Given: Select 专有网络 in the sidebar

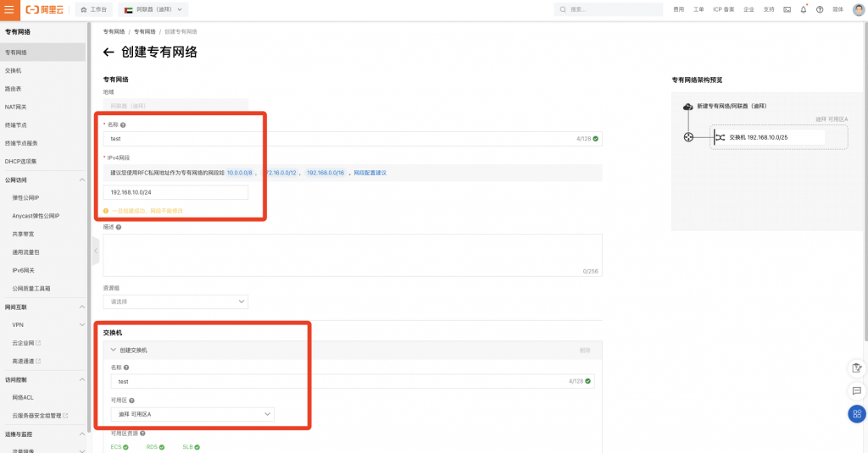Looking at the screenshot, I should pos(42,52).
